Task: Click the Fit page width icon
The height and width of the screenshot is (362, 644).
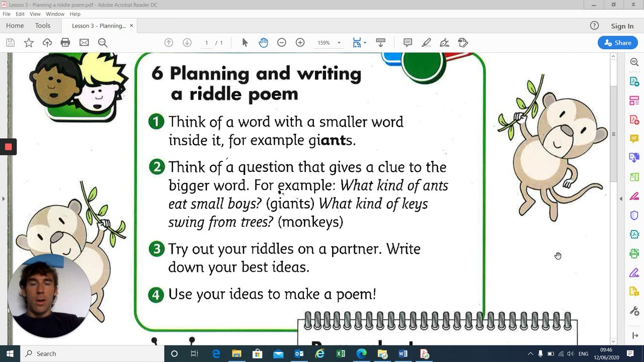Action: point(357,43)
